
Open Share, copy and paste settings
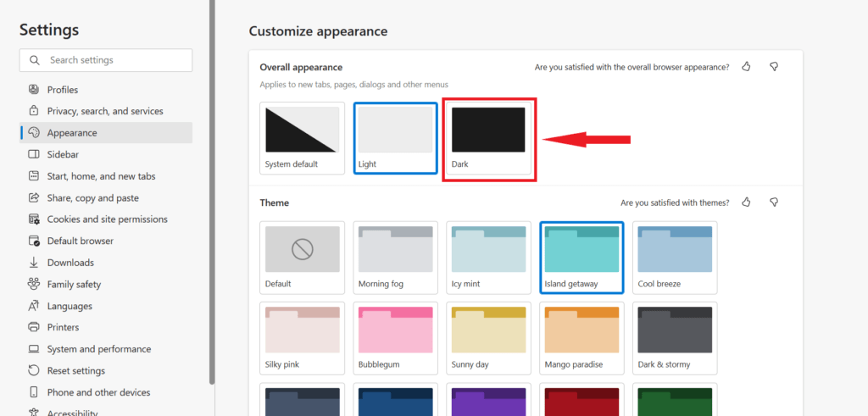106,197
